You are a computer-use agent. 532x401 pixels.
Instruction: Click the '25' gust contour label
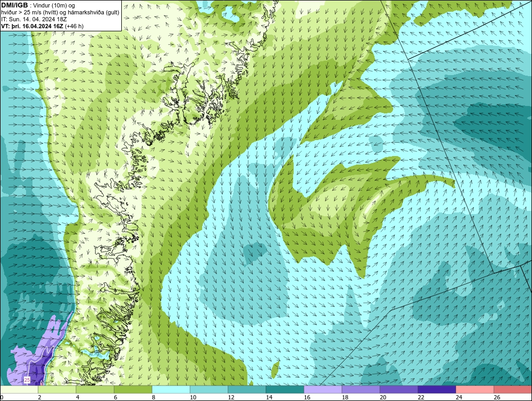point(27,380)
